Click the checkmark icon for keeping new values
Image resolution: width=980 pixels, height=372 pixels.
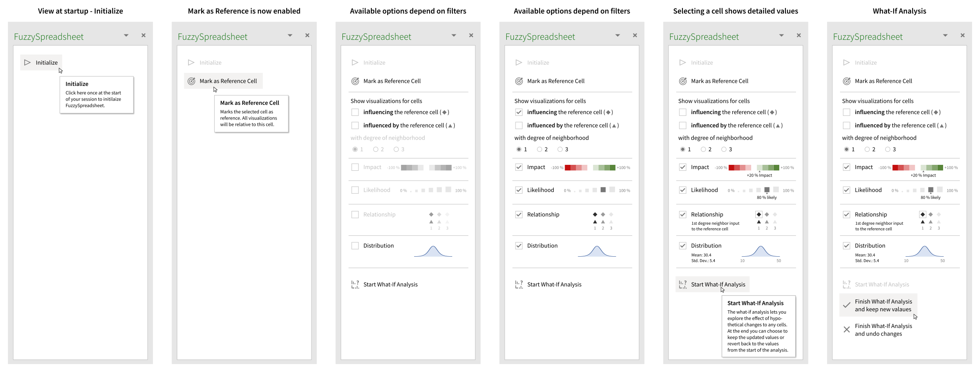tap(846, 305)
